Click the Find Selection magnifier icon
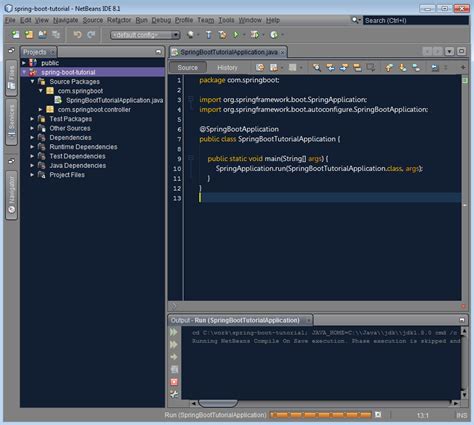 click(317, 67)
